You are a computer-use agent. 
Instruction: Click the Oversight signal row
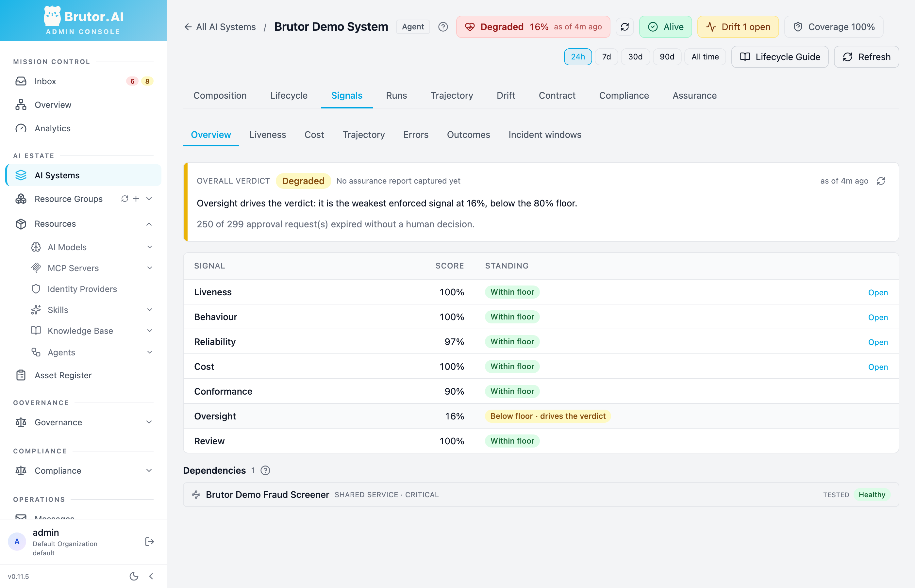click(541, 416)
